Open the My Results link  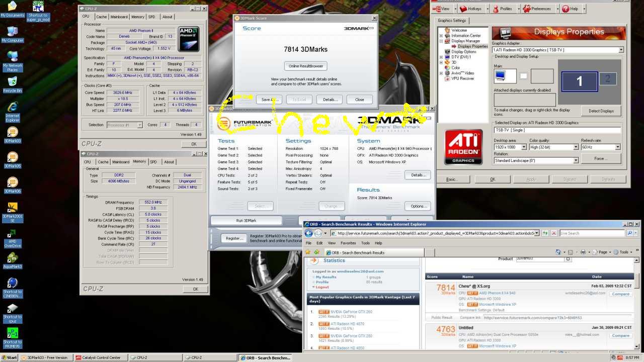(x=326, y=277)
